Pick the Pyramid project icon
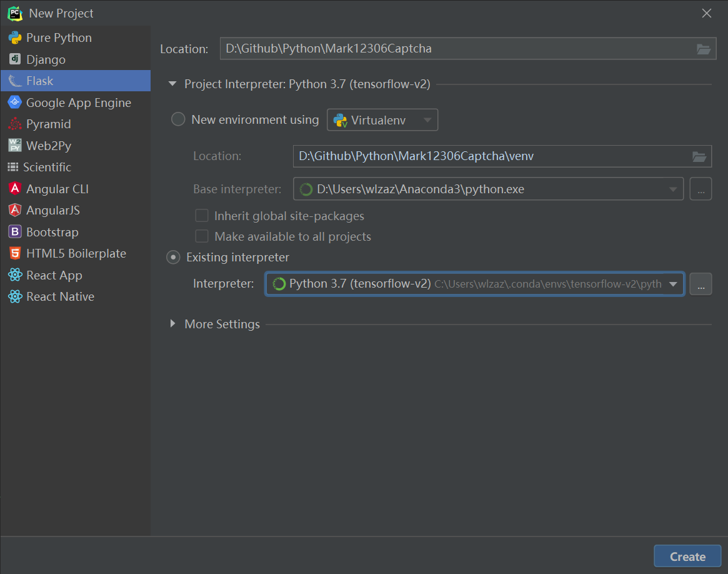The width and height of the screenshot is (728, 574). pyautogui.click(x=15, y=124)
